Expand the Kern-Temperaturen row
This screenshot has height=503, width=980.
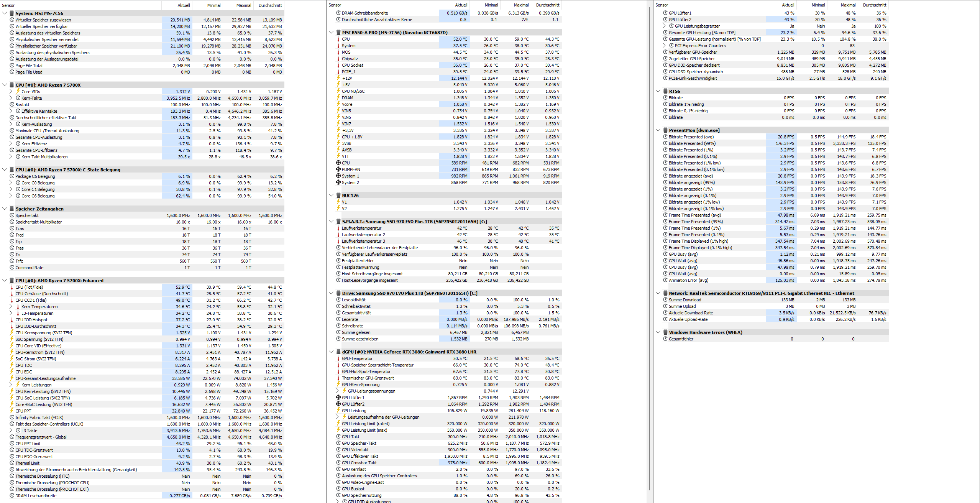click(11, 307)
